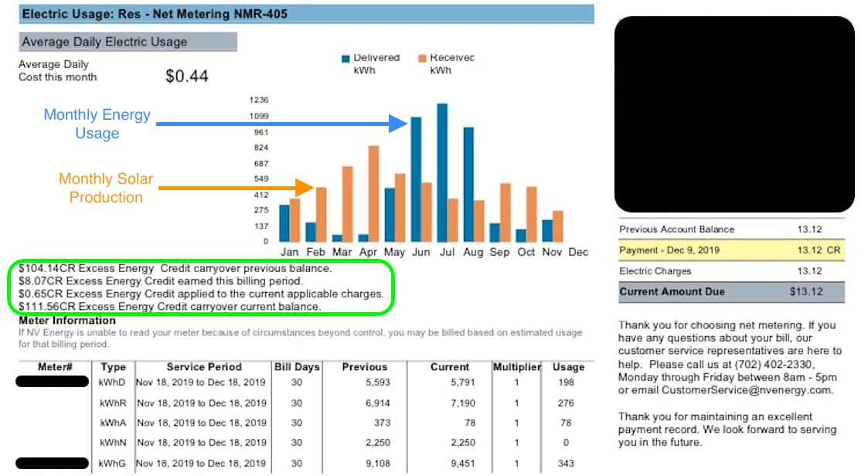Click the Payment - Dec 9, 2019 row
Image resolution: width=868 pixels, height=476 pixels.
731,250
